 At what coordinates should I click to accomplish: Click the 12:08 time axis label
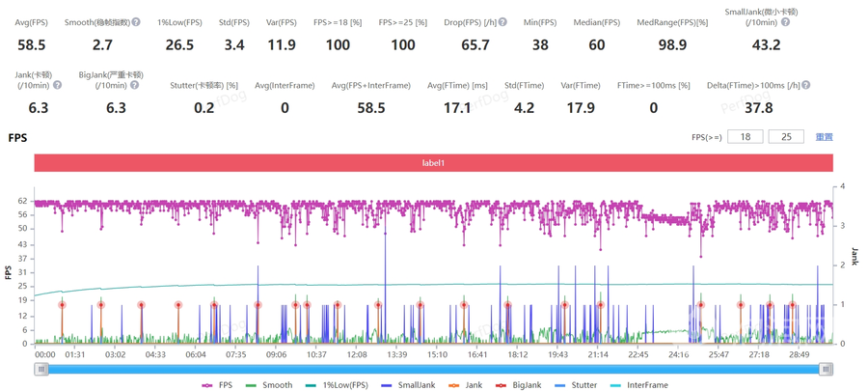(x=357, y=354)
